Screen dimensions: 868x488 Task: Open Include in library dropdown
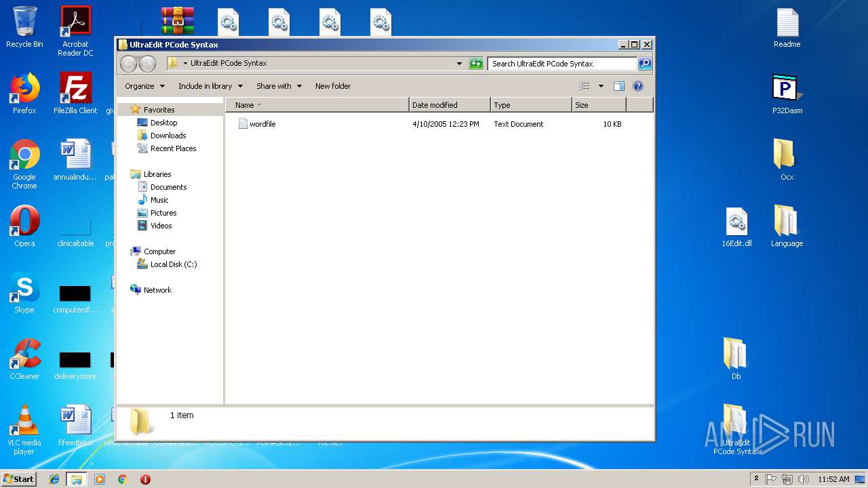tap(210, 86)
